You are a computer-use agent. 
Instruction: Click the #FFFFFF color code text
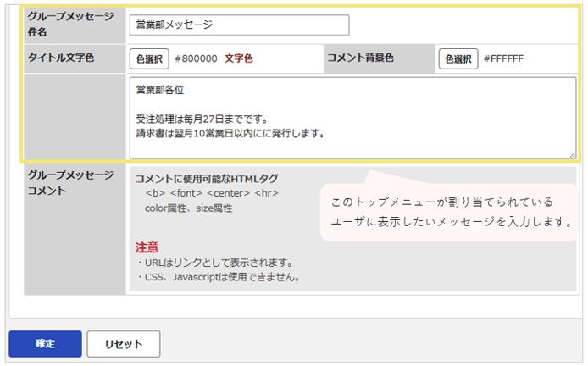(503, 58)
